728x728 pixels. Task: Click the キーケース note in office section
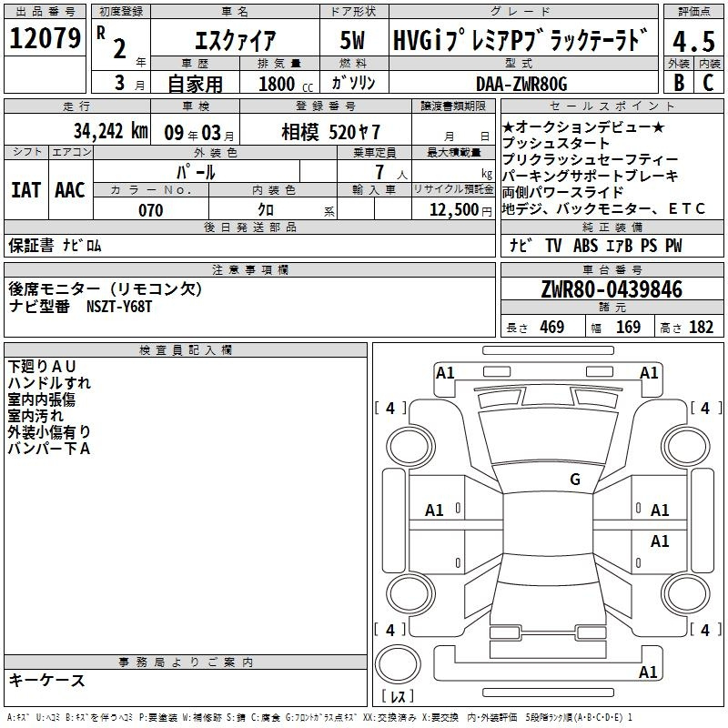click(x=47, y=680)
